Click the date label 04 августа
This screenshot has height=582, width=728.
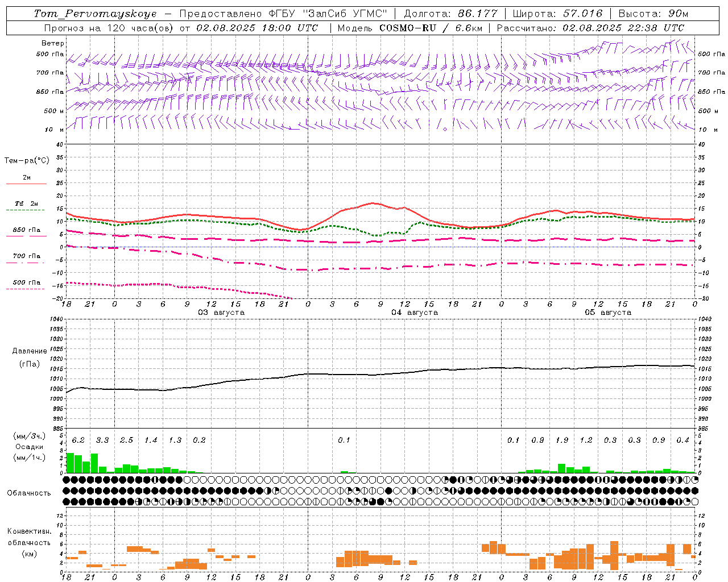(415, 313)
